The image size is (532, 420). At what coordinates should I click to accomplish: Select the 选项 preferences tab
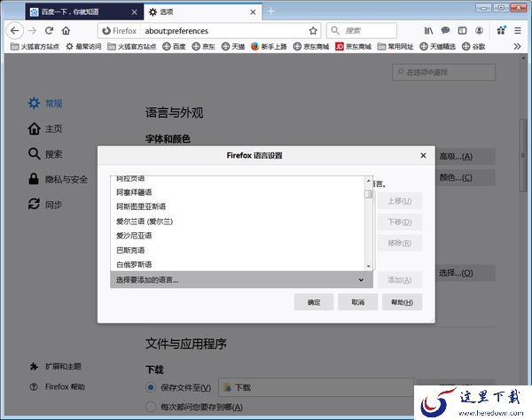202,12
